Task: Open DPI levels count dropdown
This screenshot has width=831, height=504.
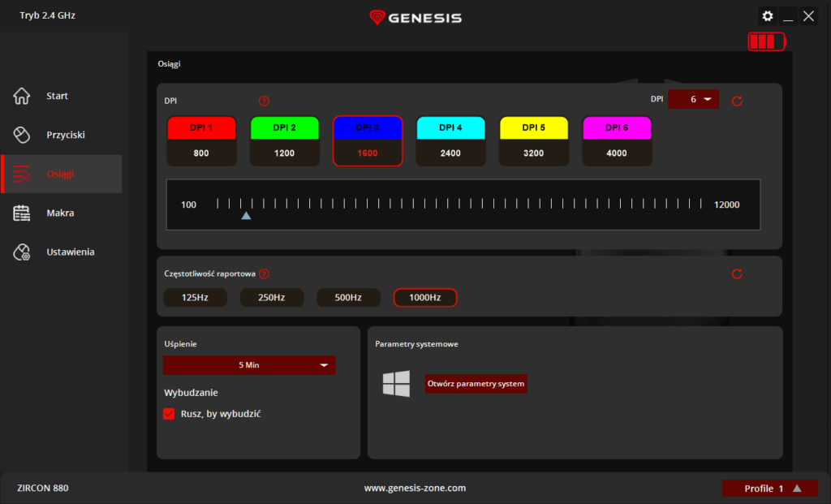Action: tap(693, 99)
